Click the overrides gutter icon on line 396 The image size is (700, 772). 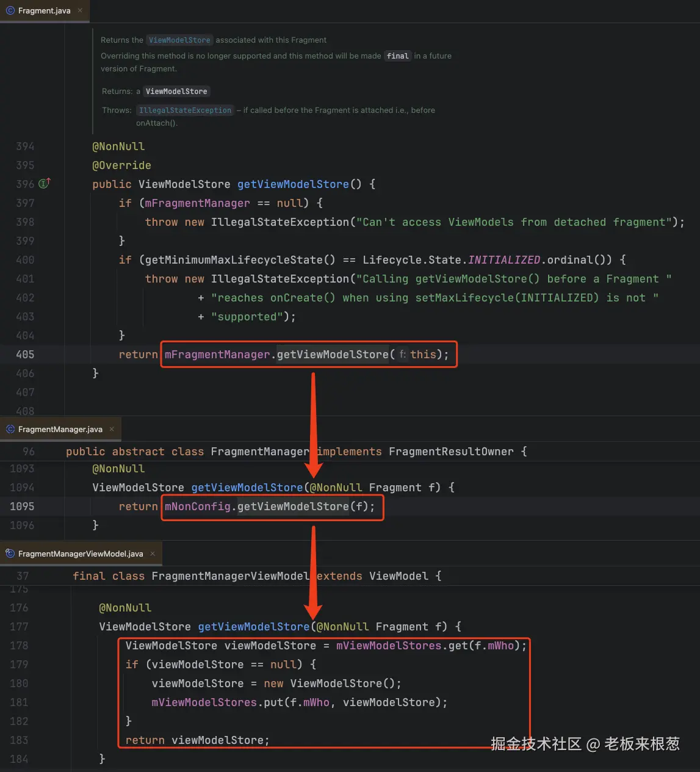click(45, 183)
